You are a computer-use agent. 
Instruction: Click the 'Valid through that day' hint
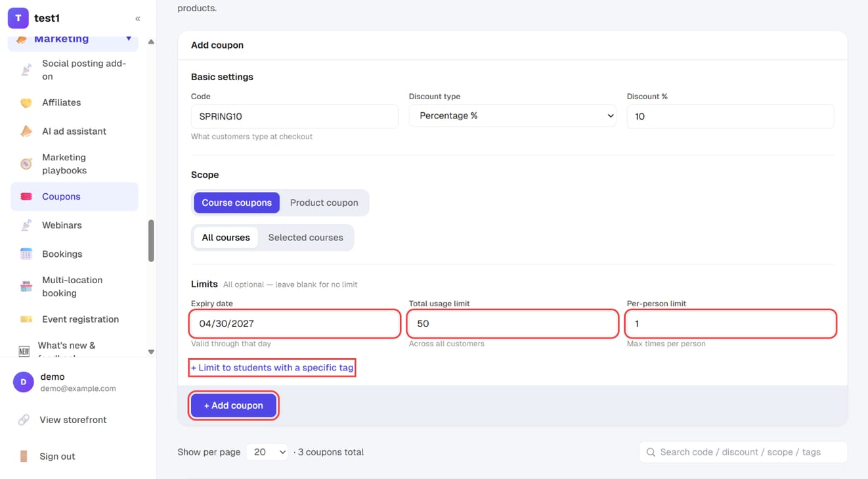tap(231, 344)
